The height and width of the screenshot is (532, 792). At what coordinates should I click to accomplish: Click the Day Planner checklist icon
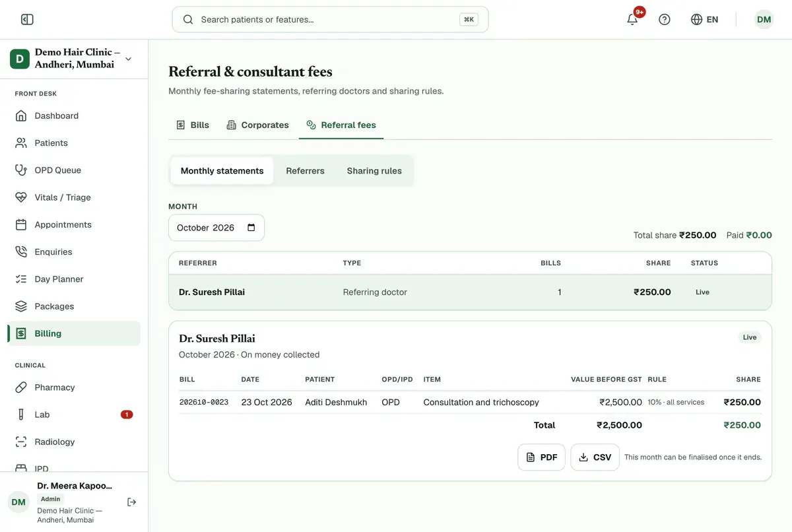[x=21, y=279]
